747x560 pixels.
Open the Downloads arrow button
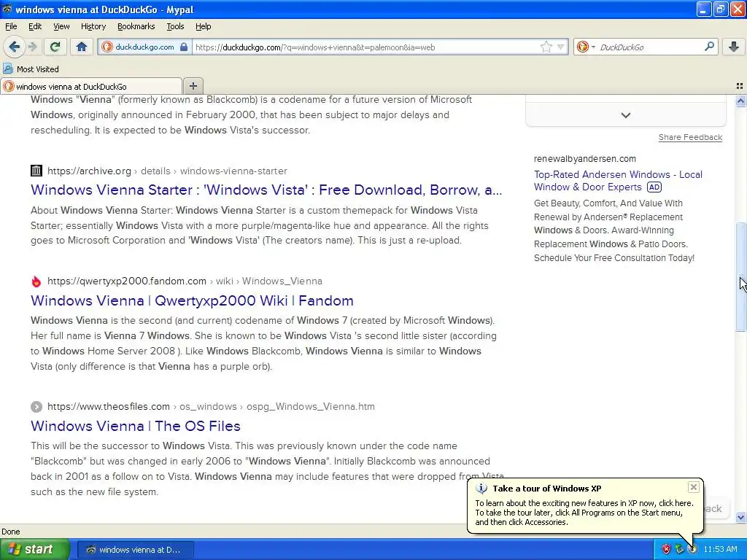coord(734,47)
